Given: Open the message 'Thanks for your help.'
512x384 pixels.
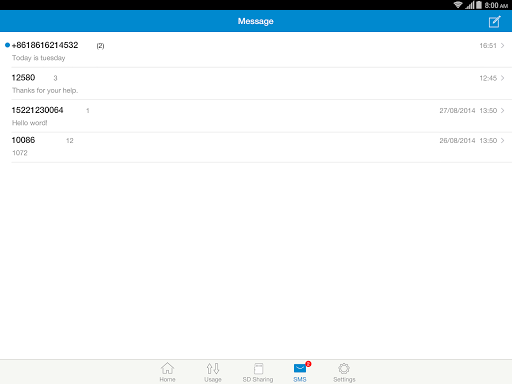Looking at the screenshot, I should [x=45, y=90].
